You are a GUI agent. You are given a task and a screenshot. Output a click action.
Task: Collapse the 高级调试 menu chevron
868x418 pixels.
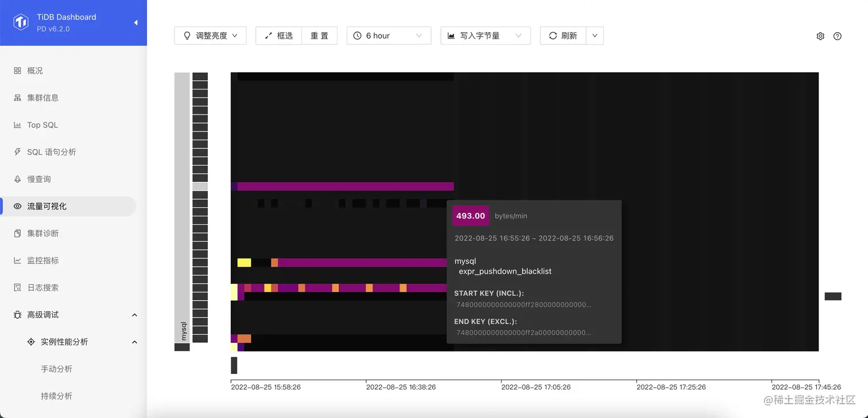point(134,315)
